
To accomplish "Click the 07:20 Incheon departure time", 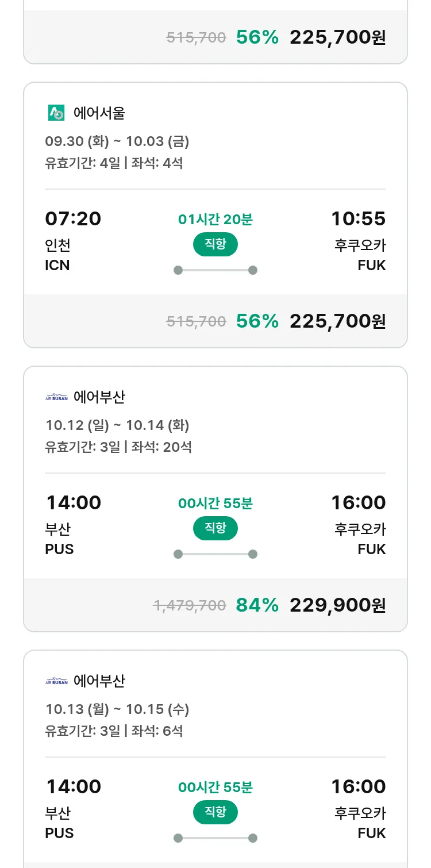I will pyautogui.click(x=73, y=219).
